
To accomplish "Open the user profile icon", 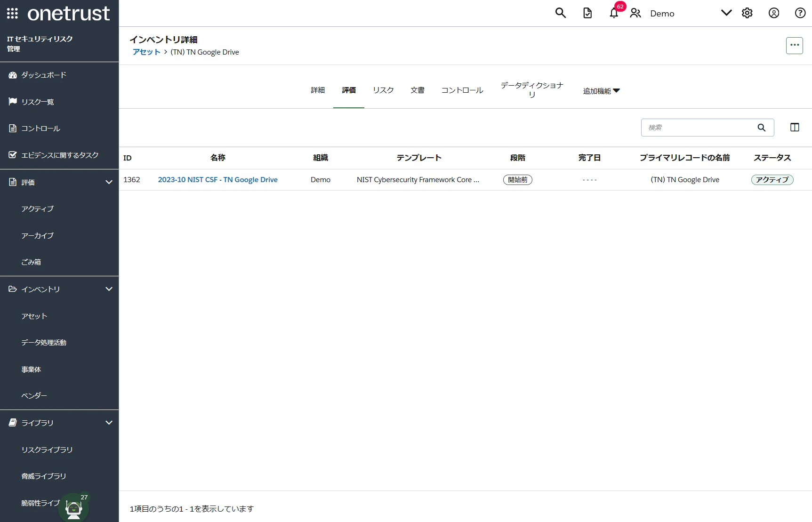I will [x=774, y=13].
